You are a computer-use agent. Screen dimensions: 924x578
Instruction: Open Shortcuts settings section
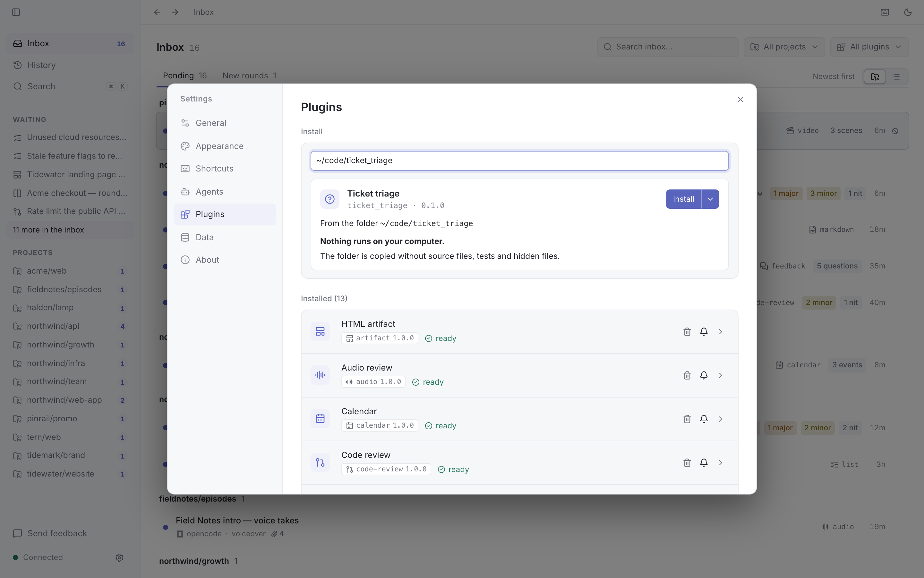(225, 169)
